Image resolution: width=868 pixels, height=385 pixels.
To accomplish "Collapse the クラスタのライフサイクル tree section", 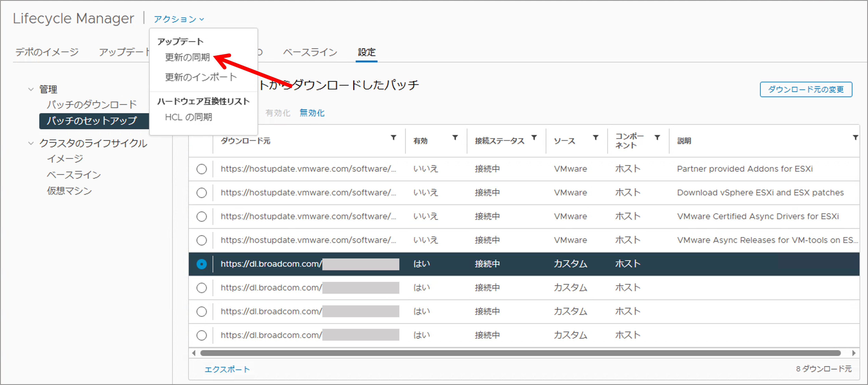I will coord(31,143).
